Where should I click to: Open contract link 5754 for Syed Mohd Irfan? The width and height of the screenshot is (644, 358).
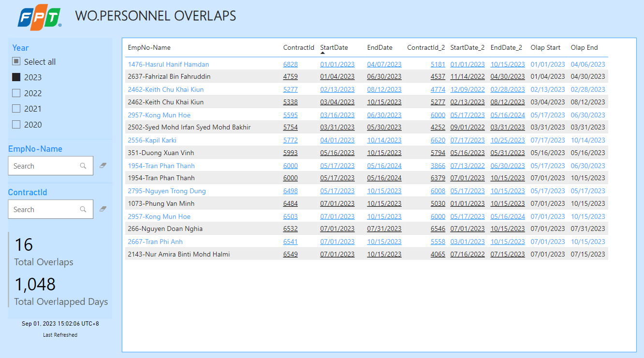click(290, 128)
